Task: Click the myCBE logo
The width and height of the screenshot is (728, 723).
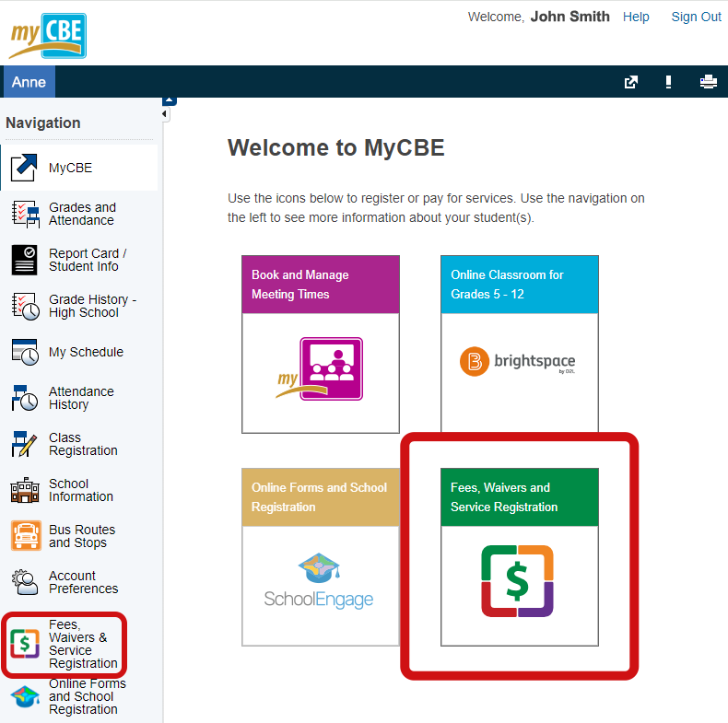Action: click(x=47, y=35)
